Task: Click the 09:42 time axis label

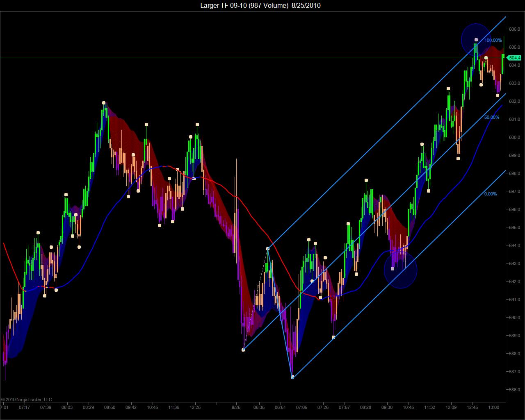Action: [131, 407]
